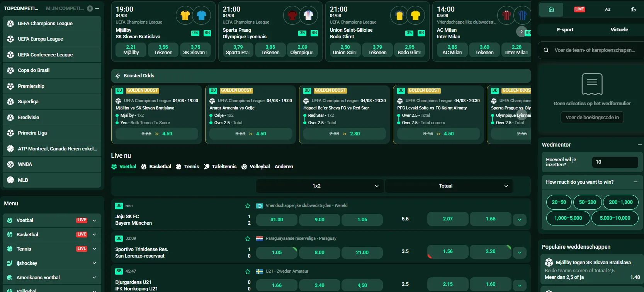Screen dimensions: 644x292
Task: Click Voer de boekingscode in button
Action: click(592, 118)
